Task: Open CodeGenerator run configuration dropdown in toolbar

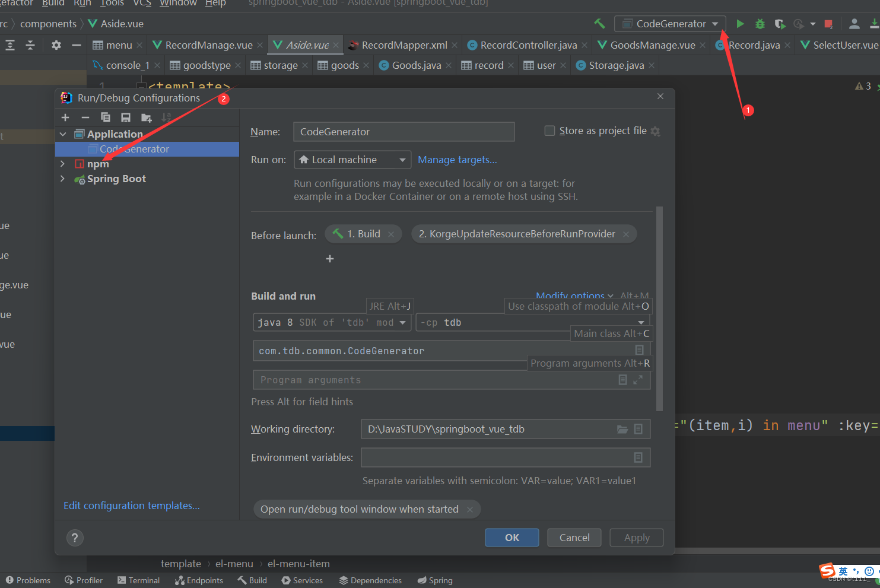Action: (x=670, y=24)
